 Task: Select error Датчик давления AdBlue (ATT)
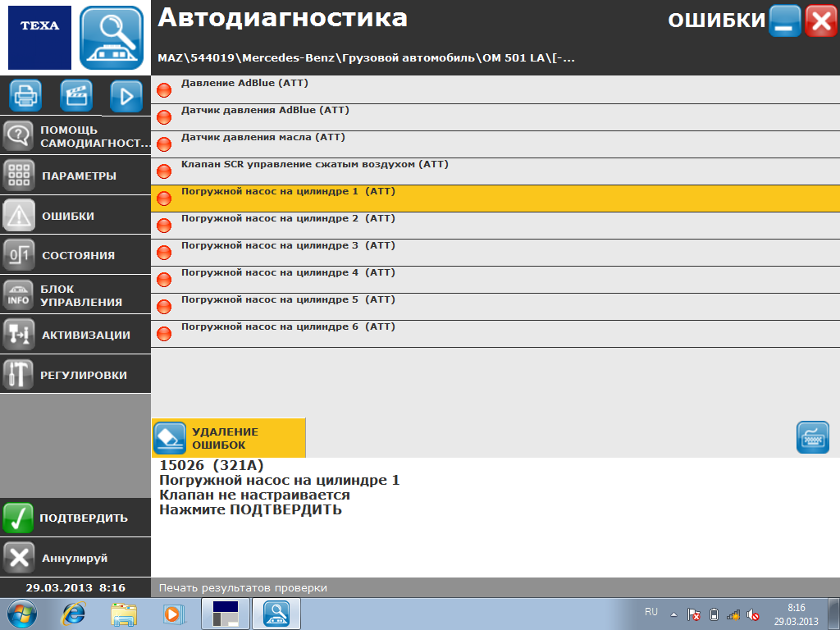point(495,116)
